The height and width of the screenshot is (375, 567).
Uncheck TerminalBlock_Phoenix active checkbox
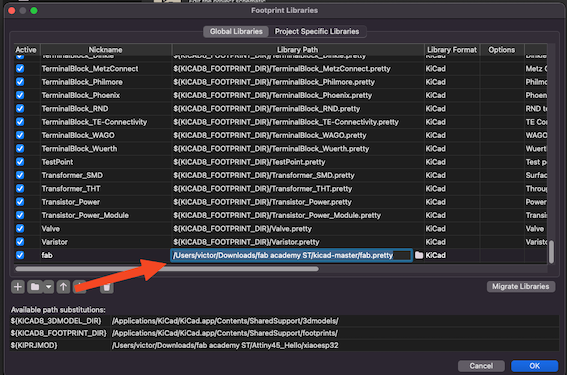click(20, 95)
